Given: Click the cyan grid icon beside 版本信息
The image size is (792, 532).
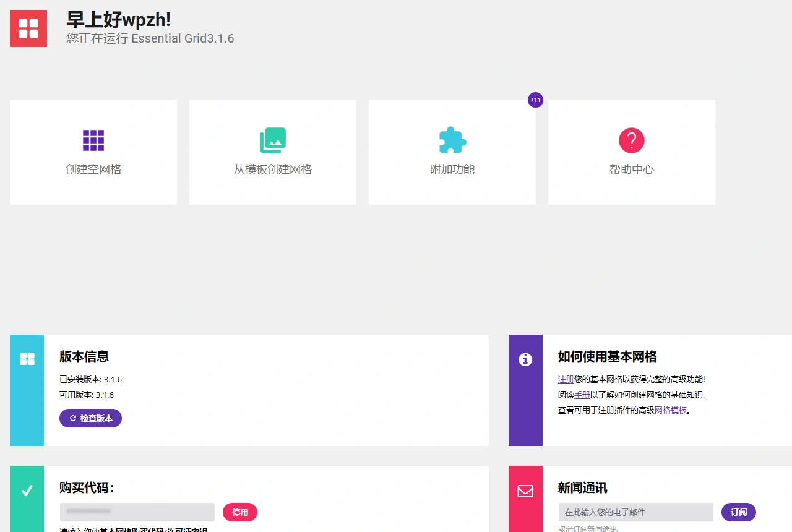Looking at the screenshot, I should 27,359.
